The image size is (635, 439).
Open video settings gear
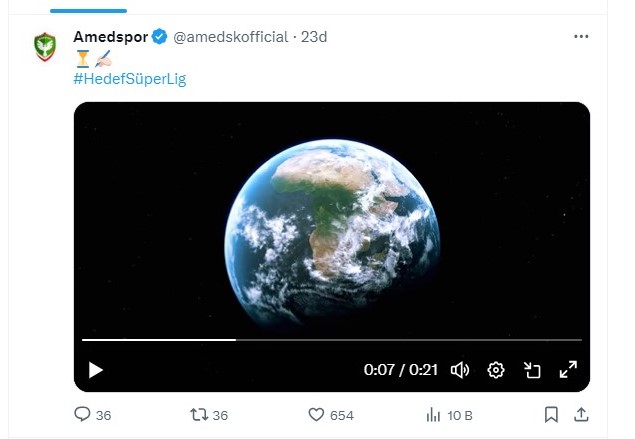tap(496, 370)
